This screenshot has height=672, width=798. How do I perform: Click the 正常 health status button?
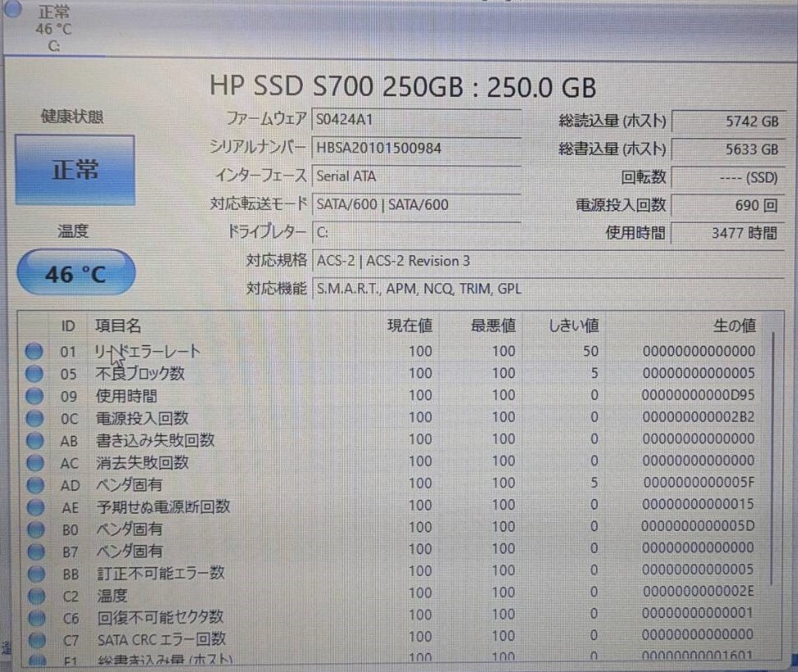point(75,170)
